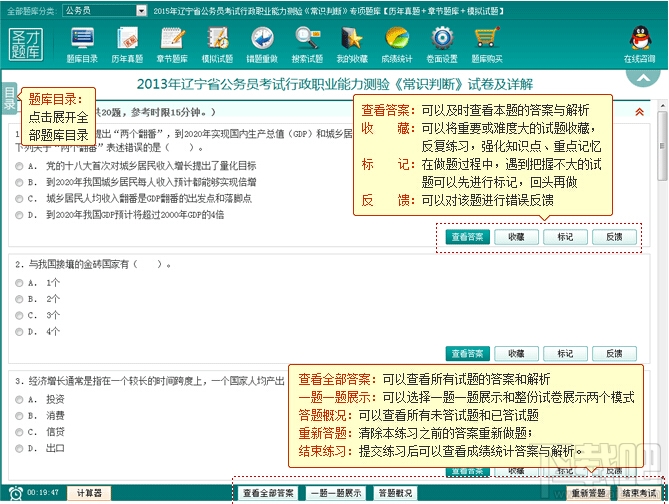Select option D for question 1
This screenshot has width=669, height=504.
click(x=19, y=215)
